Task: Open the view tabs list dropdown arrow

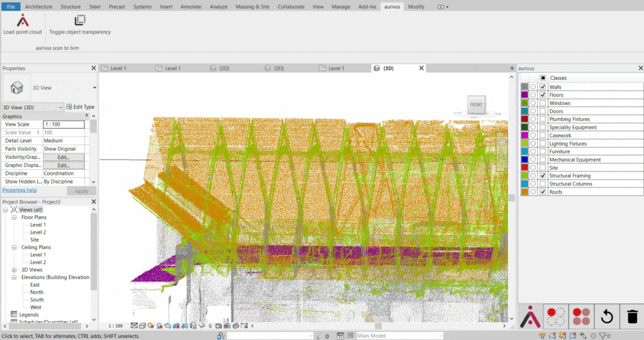Action: point(512,68)
